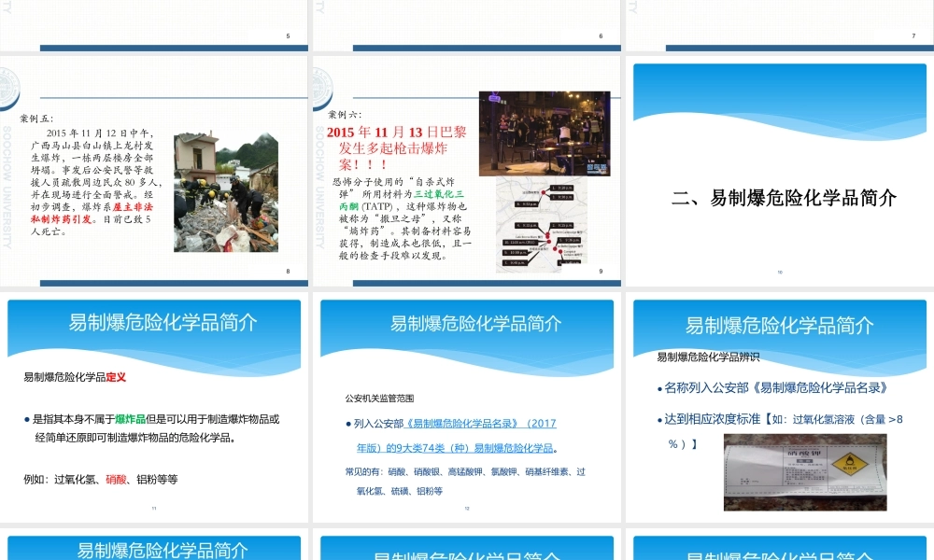The height and width of the screenshot is (560, 934).
Task: Click the slide 13 title 易制爆危险化学品简介
Action: (780, 325)
